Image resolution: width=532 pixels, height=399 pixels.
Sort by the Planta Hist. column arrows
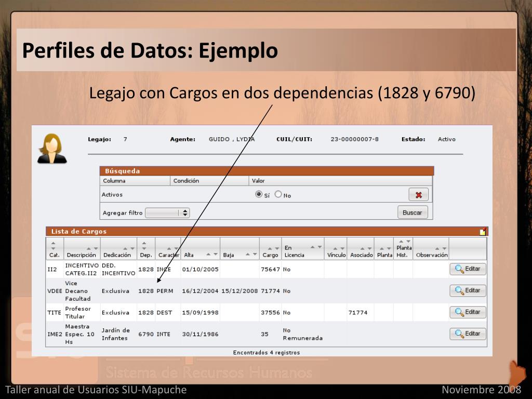tap(405, 241)
